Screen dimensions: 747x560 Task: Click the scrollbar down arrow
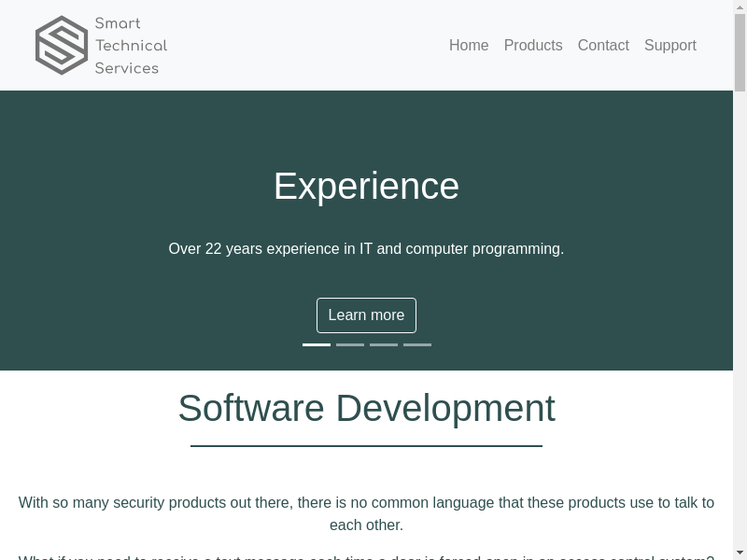point(740,553)
